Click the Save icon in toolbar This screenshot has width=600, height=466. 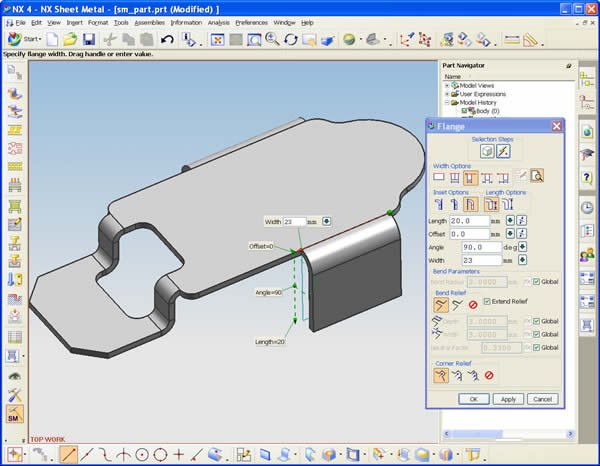pos(89,40)
